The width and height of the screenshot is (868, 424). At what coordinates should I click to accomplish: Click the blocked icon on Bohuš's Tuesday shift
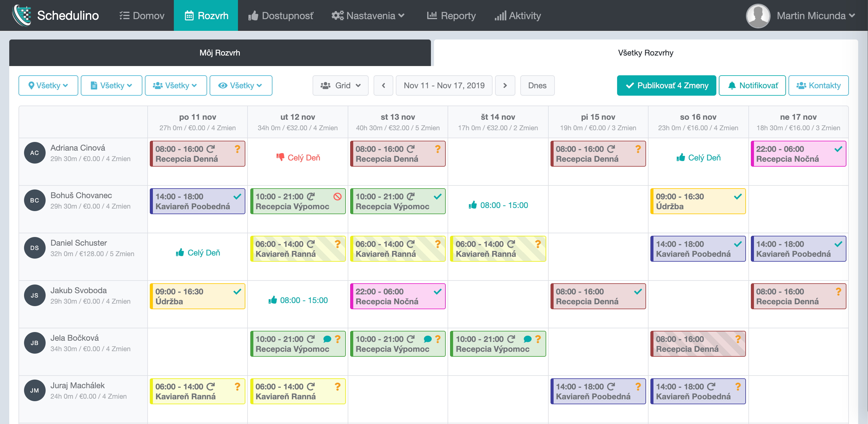(x=337, y=197)
